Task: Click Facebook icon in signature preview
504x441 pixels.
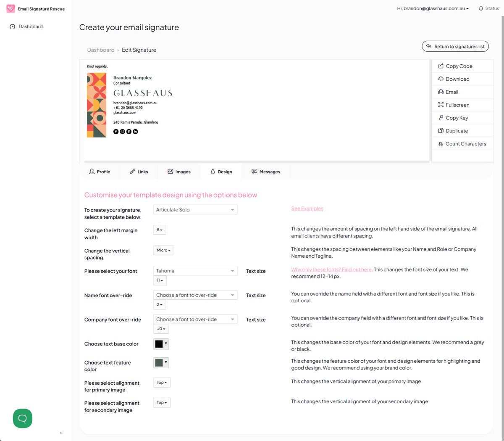Action: click(116, 132)
